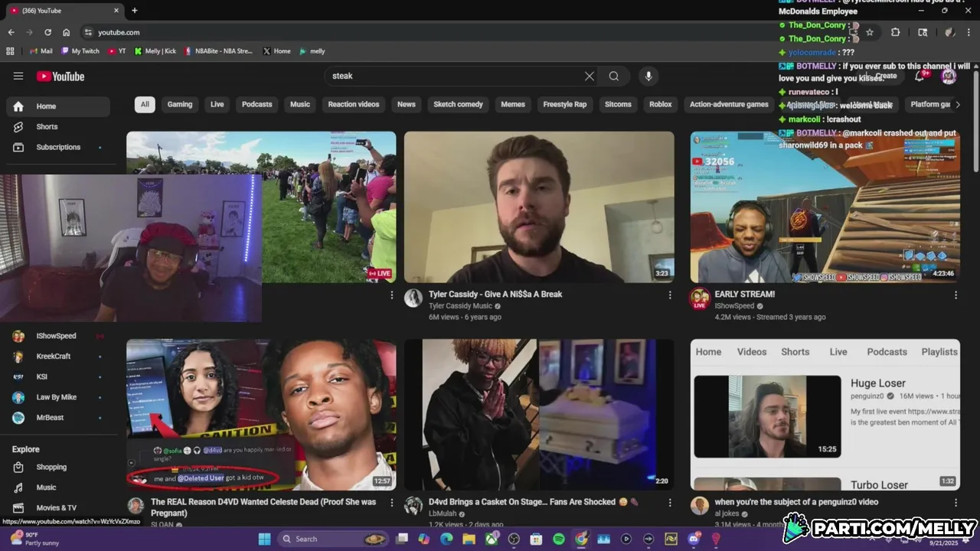Open the NBABite bookmark
This screenshot has height=551, width=980.
click(218, 51)
